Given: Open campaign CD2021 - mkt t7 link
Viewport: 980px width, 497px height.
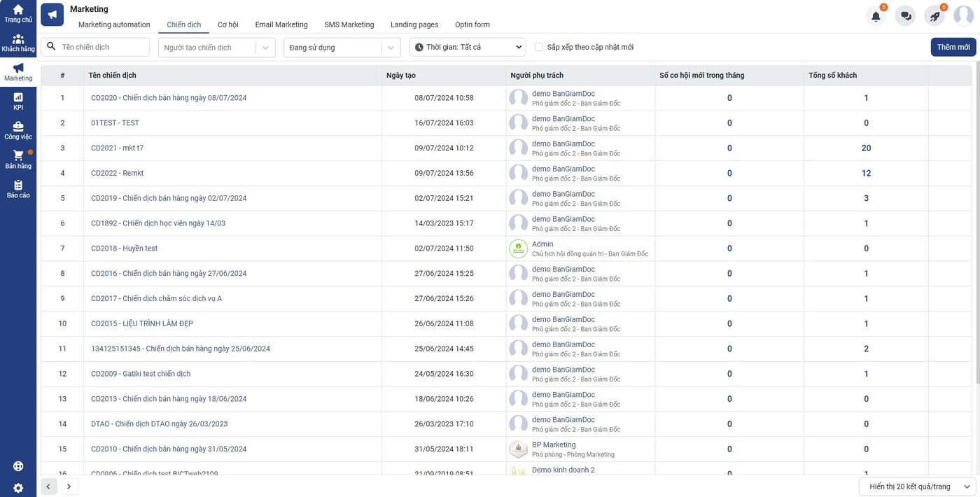Looking at the screenshot, I should click(117, 148).
